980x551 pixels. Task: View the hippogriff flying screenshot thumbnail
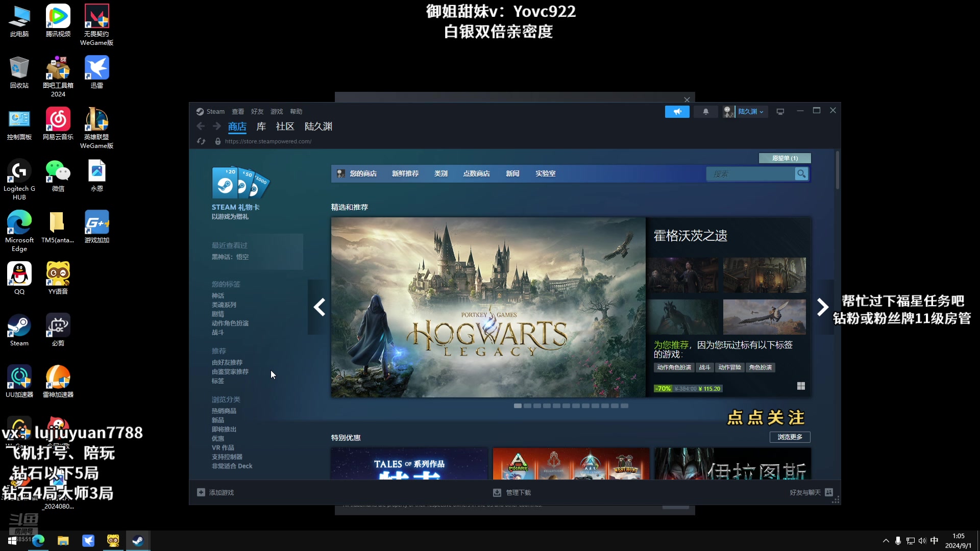coord(765,317)
